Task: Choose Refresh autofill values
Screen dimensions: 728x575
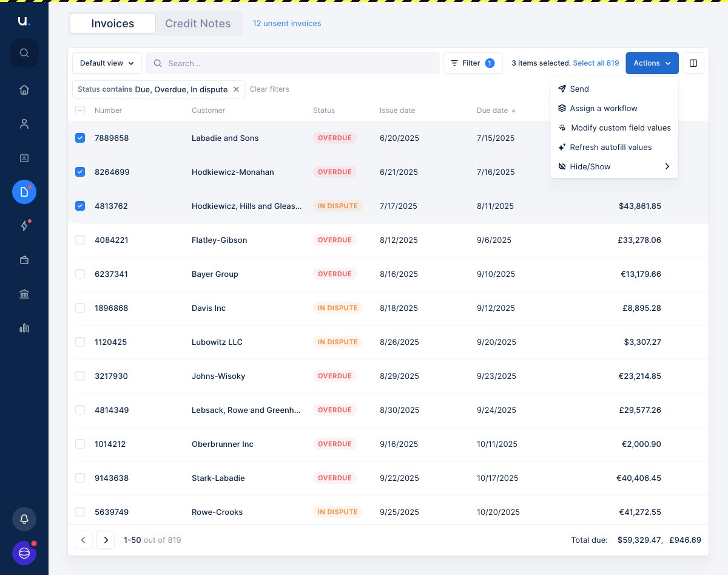Action: tap(614, 147)
